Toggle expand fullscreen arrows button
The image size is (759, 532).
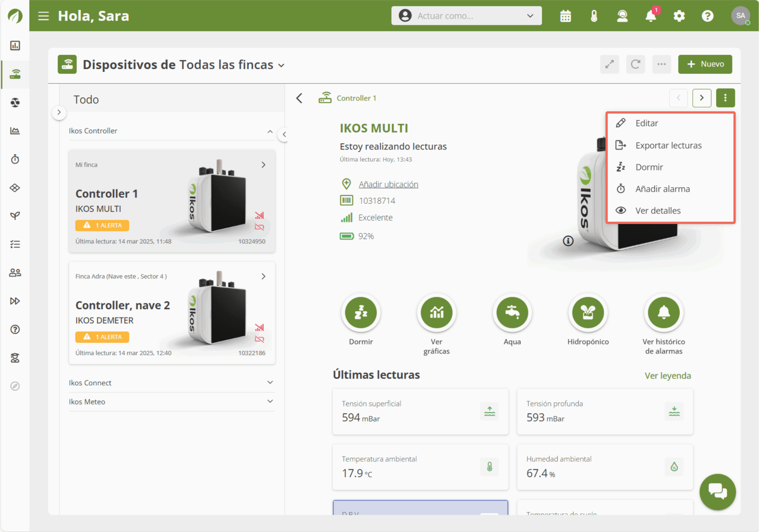[x=609, y=64]
